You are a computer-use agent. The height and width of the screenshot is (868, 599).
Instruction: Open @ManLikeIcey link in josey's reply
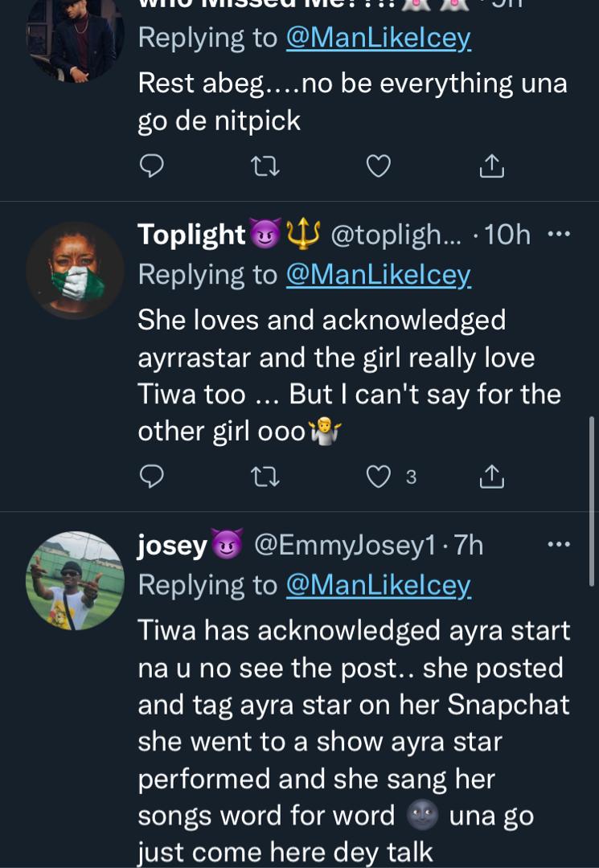(x=378, y=585)
